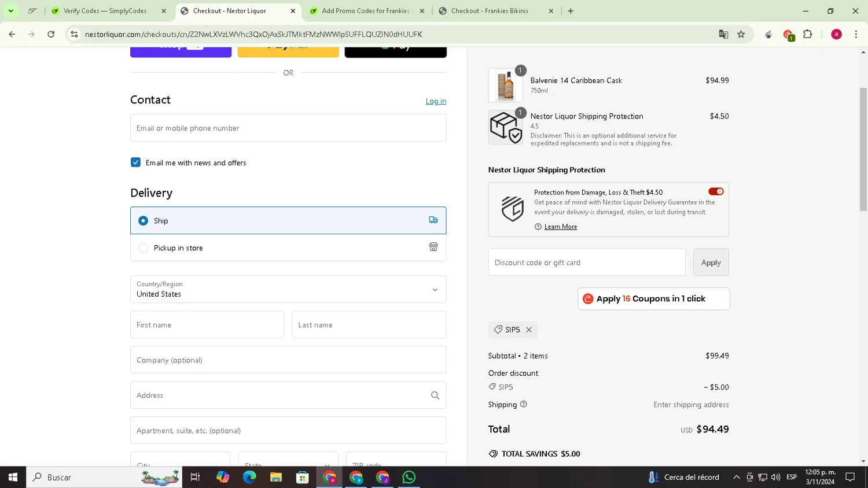The width and height of the screenshot is (868, 488).
Task: Click the page scrollbar thumb
Action: [863, 149]
